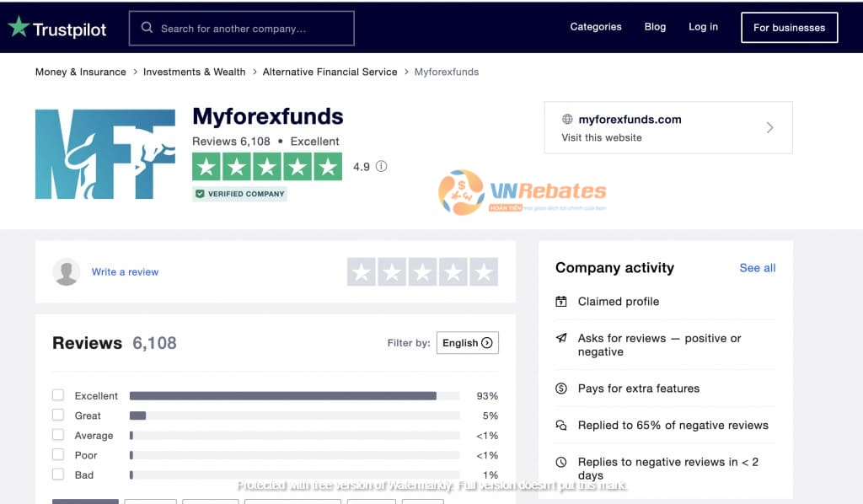Screen dimensions: 863x504
Task: Click the search magnifier icon
Action: click(147, 28)
